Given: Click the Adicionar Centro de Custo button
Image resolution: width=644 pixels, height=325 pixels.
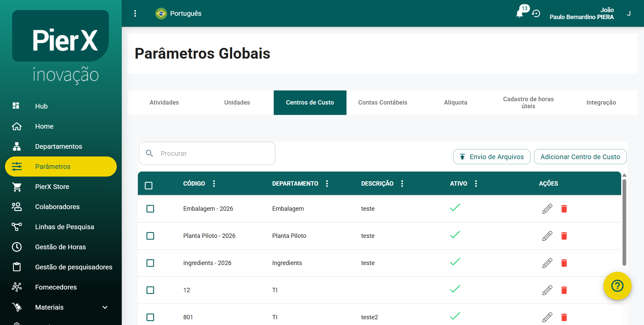Looking at the screenshot, I should pyautogui.click(x=580, y=157).
